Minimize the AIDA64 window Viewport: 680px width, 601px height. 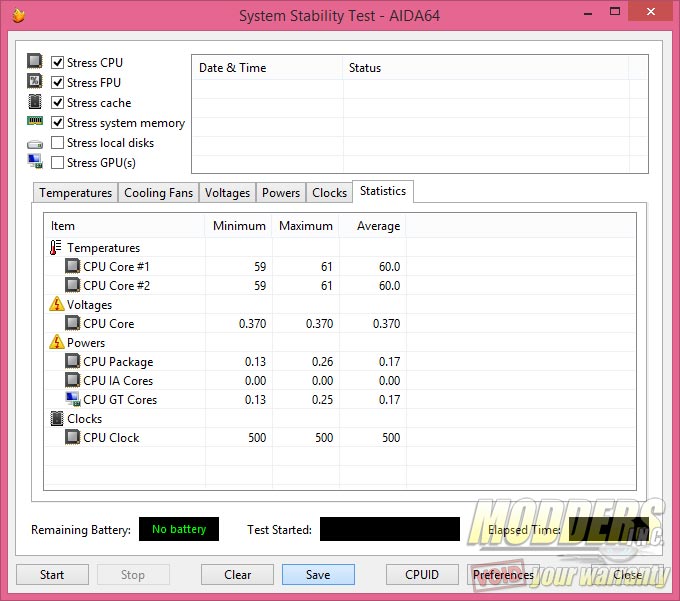pos(588,13)
